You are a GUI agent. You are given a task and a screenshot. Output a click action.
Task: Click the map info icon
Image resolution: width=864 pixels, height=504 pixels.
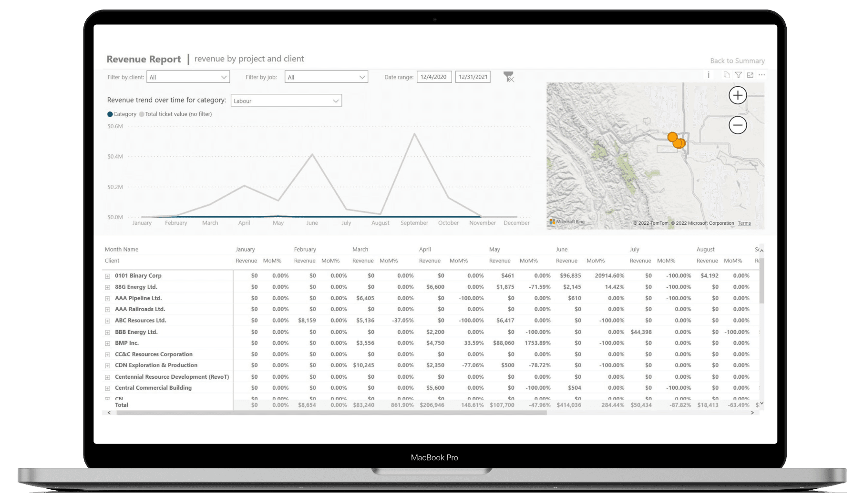709,75
